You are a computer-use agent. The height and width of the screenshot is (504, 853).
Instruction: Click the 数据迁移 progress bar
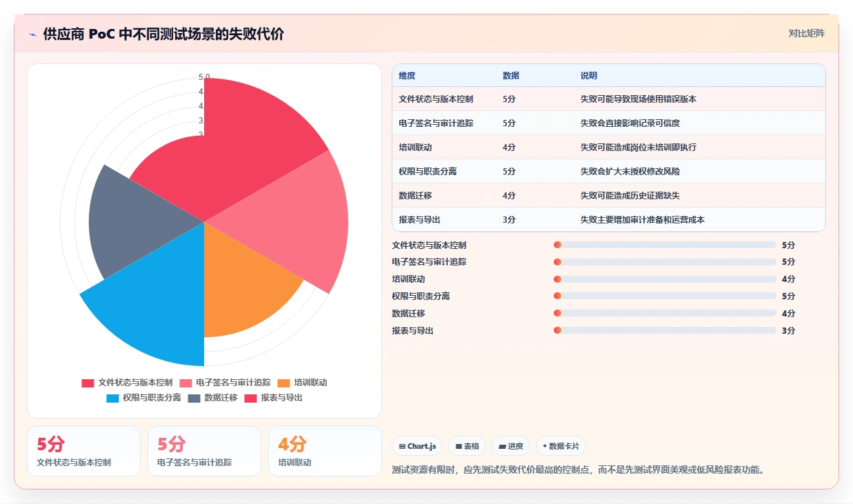click(665, 314)
